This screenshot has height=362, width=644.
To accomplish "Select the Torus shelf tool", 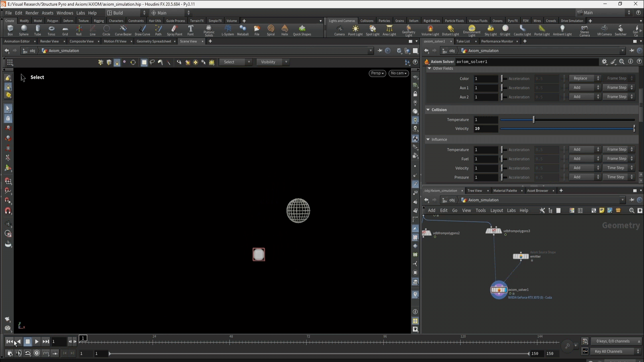I will coord(51,30).
